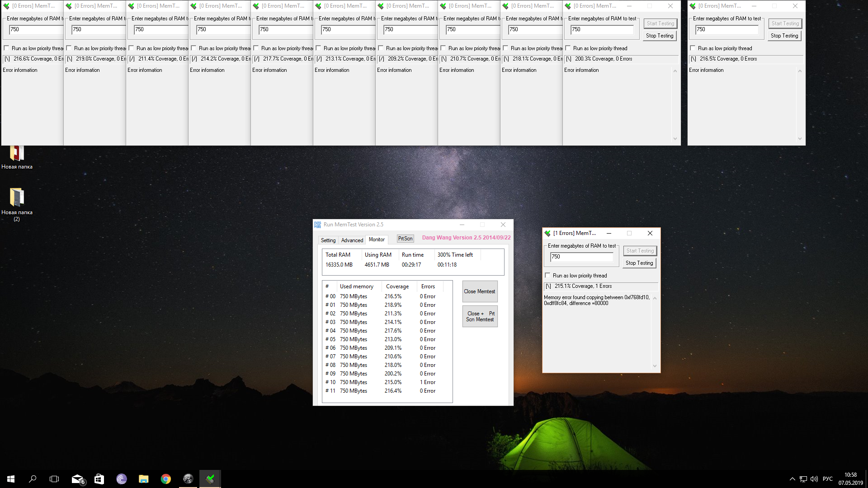Open Google Chrome from the taskbar

coord(166,479)
